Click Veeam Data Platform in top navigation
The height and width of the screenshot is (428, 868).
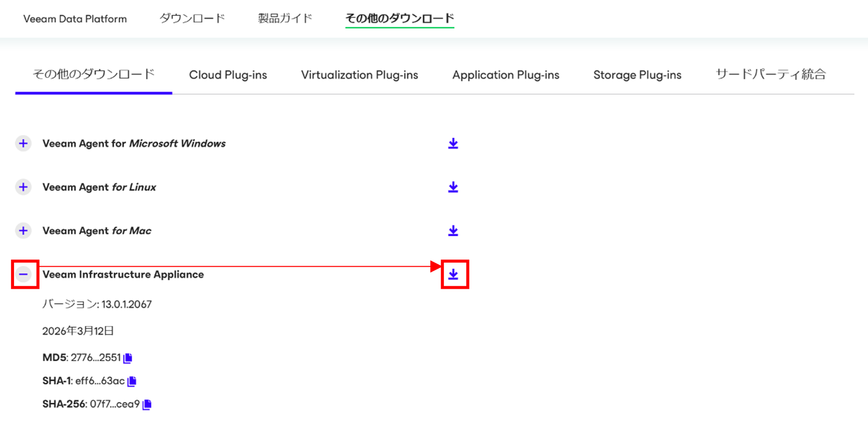(75, 19)
